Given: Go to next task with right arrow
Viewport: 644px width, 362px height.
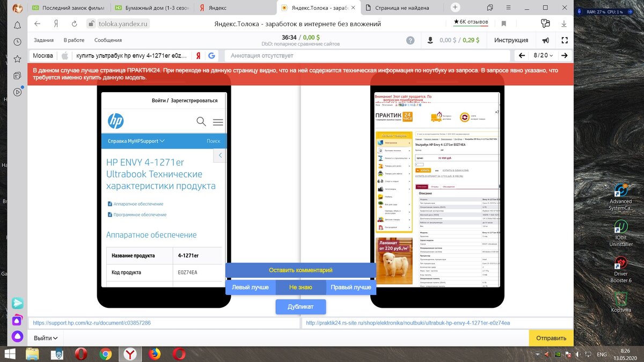Looking at the screenshot, I should point(563,56).
